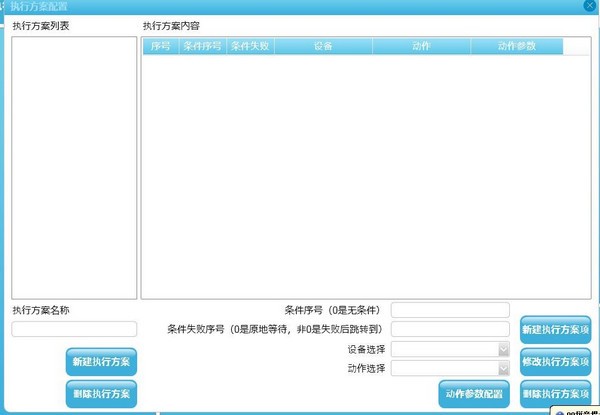This screenshot has width=600, height=415.
Task: Click 新建执行方案 button on the left
Action: pos(101,361)
